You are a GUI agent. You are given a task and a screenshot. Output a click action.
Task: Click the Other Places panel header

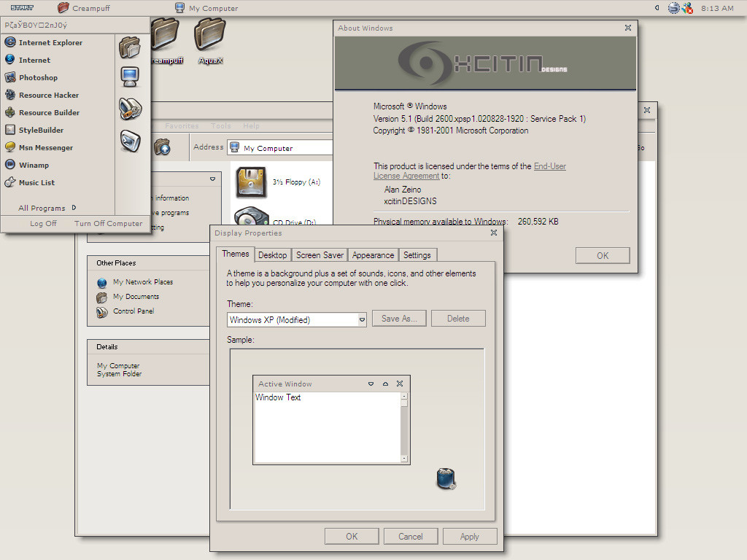(149, 262)
